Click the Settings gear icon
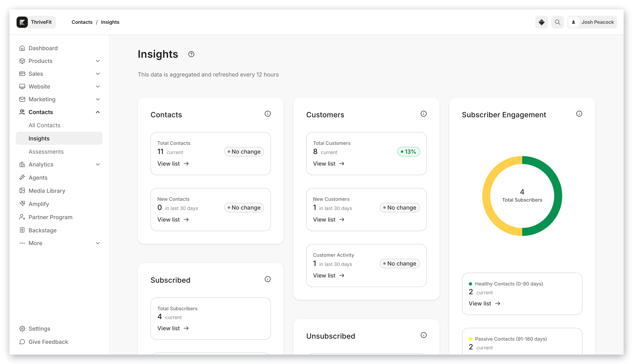This screenshot has width=633, height=364. point(22,328)
